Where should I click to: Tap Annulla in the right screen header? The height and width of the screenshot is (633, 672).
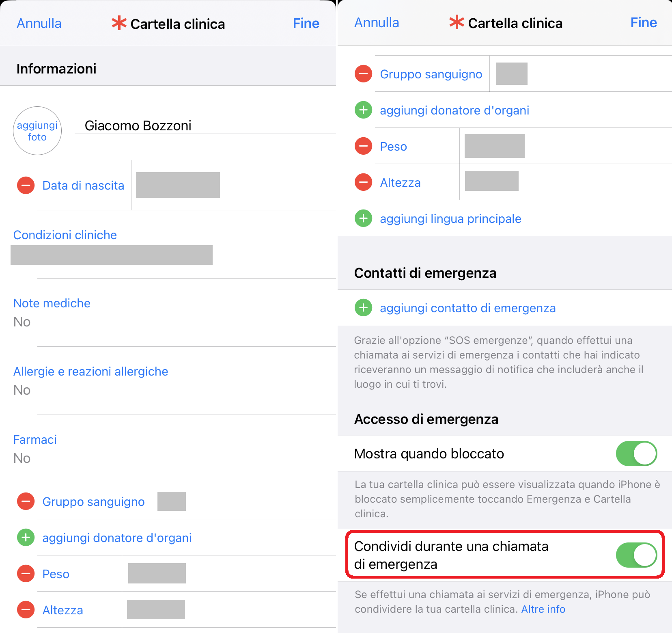[377, 23]
